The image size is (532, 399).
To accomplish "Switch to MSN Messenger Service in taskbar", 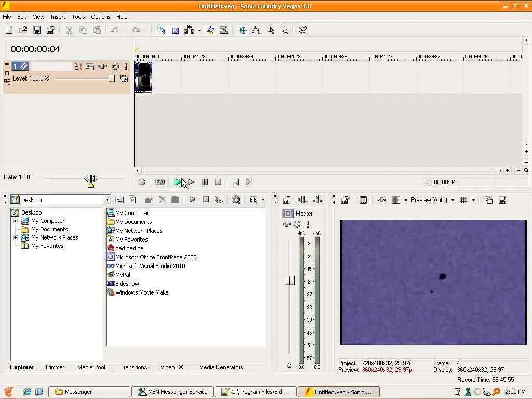I will (172, 392).
